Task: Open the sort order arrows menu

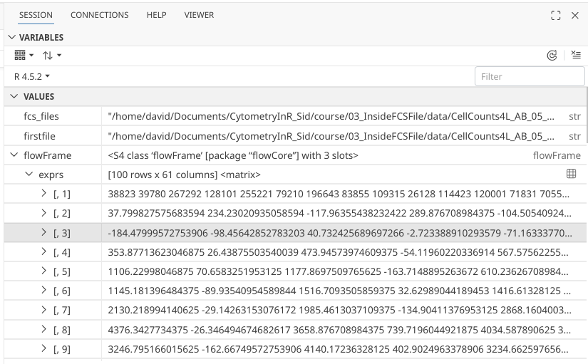Action: 51,55
